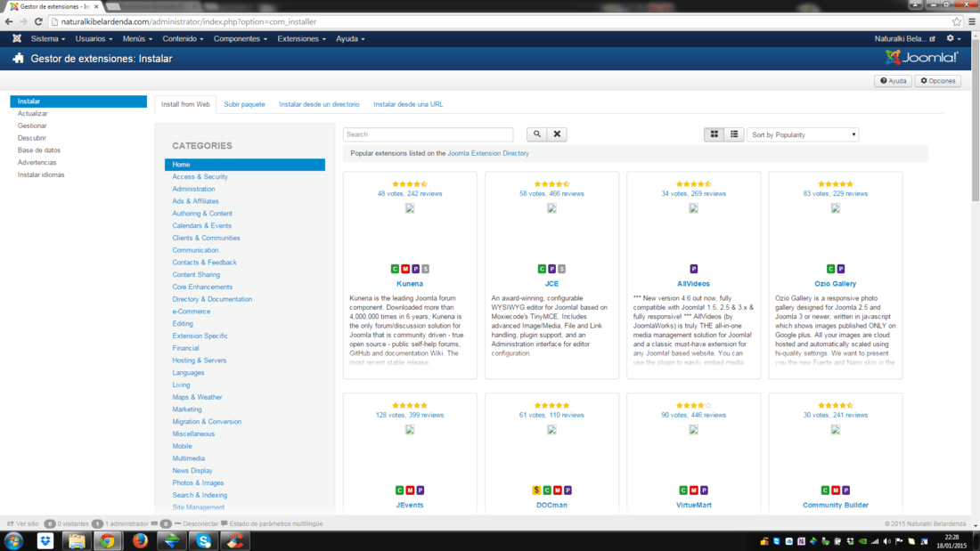980x551 pixels.
Task: Click the browser address bar
Action: point(500,22)
